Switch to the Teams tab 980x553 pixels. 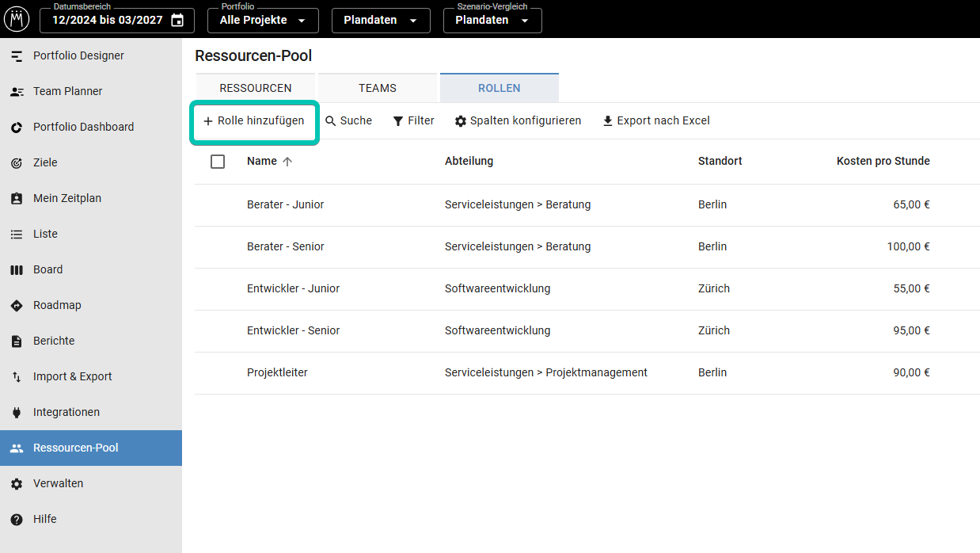pyautogui.click(x=378, y=88)
